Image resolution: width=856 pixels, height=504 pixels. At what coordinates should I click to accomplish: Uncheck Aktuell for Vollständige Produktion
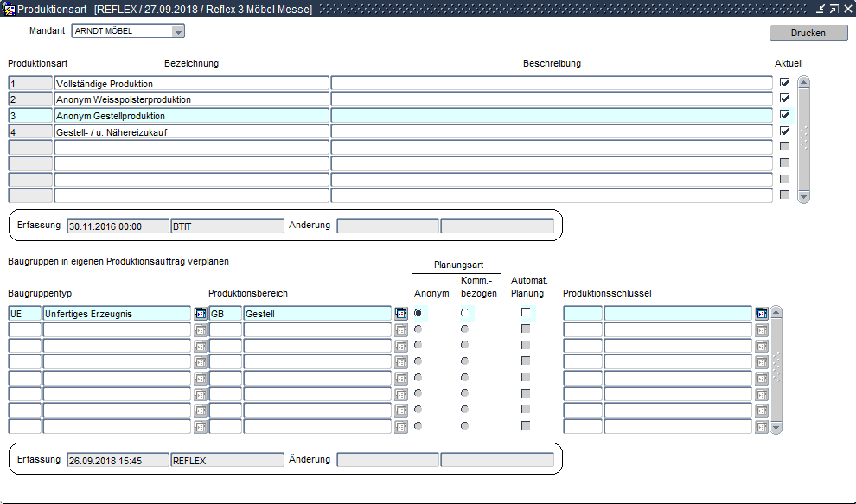785,83
